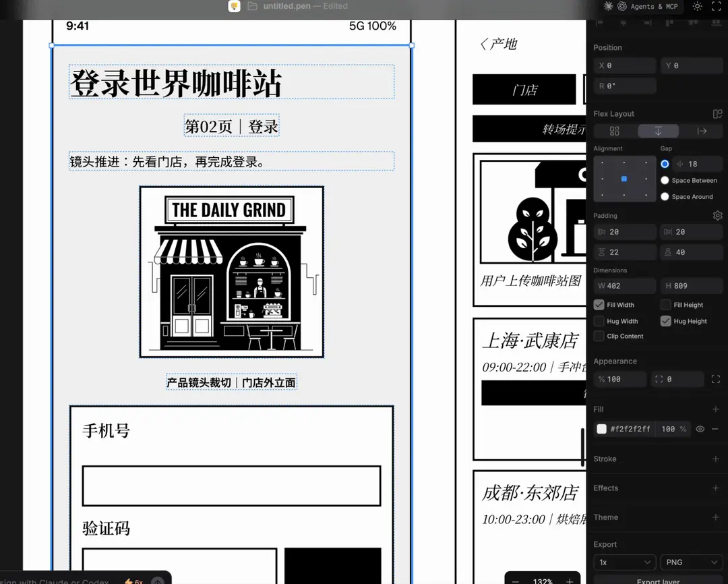Hide the fill color via eye icon
The width and height of the screenshot is (728, 584).
tap(700, 429)
